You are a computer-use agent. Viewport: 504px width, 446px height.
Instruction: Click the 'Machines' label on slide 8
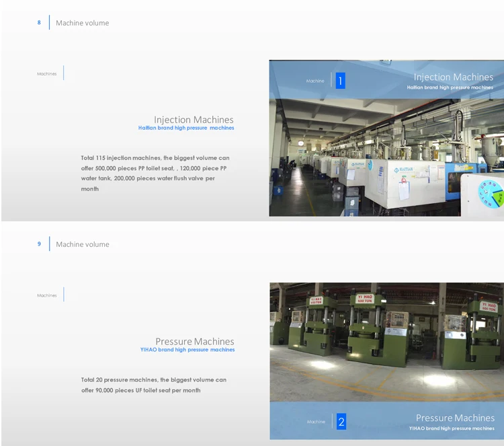tap(47, 74)
